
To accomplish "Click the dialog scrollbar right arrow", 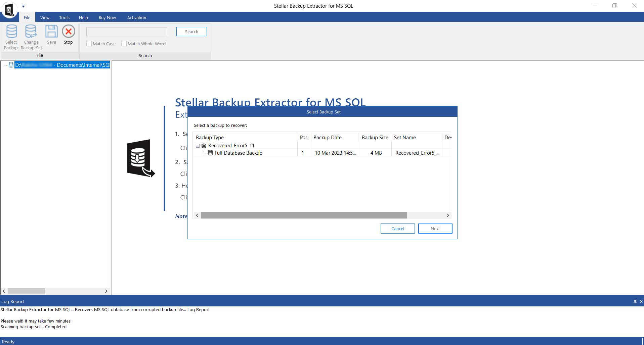I will click(x=447, y=215).
